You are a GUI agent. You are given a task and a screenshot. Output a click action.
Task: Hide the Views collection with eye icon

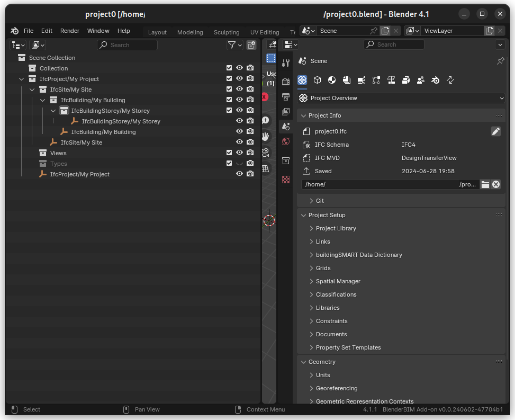point(239,153)
